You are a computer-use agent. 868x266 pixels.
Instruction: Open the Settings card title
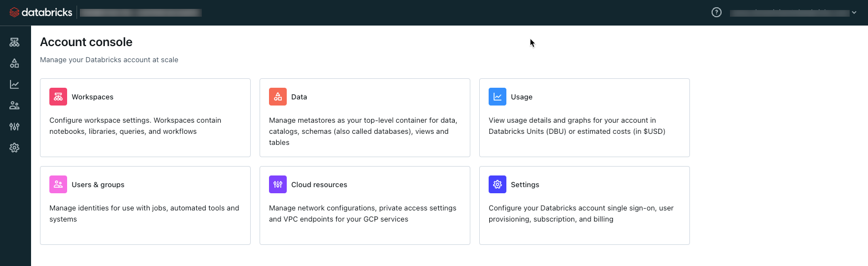coord(525,184)
